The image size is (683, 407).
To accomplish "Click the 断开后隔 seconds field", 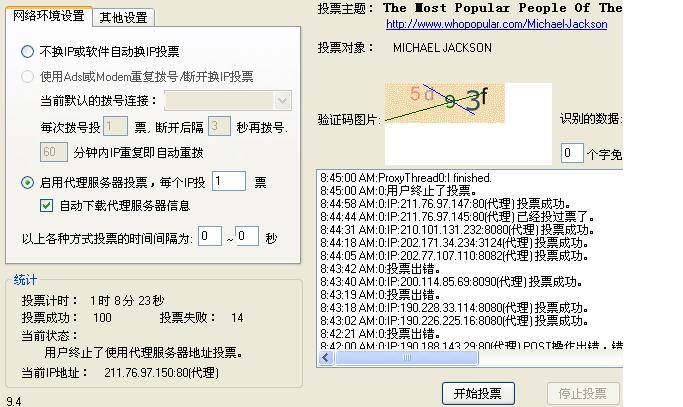I will tap(219, 127).
